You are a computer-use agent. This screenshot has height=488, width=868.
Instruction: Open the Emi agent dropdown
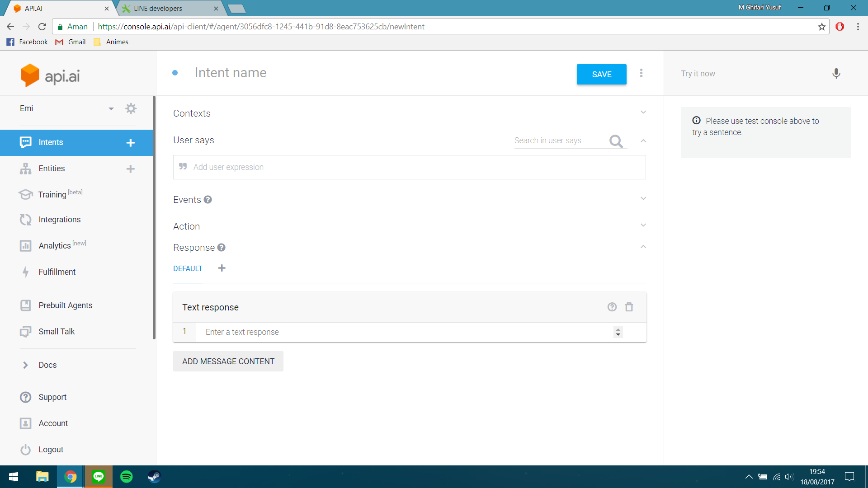click(x=111, y=109)
